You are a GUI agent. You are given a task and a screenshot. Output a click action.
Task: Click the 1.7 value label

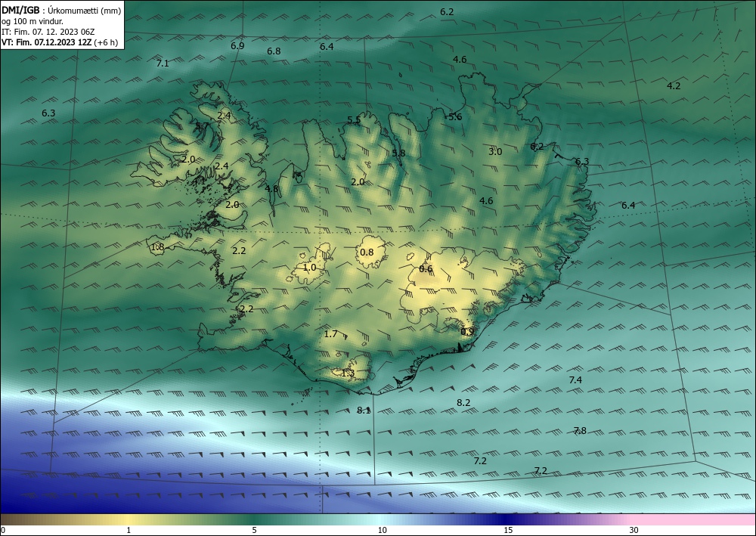coord(331,334)
